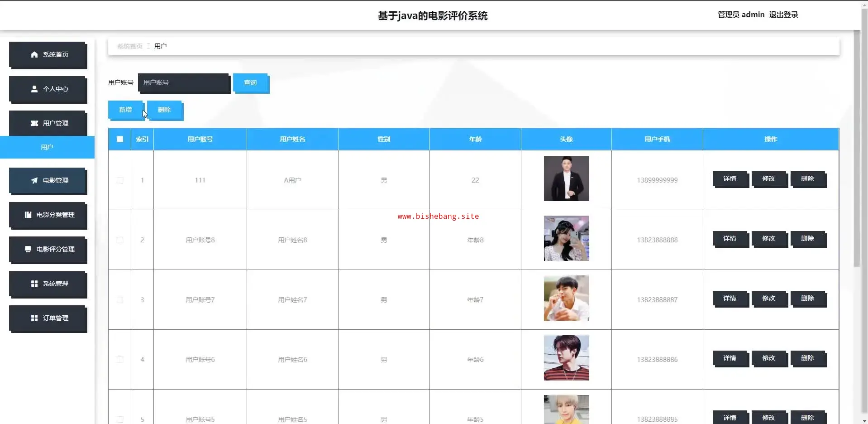Click the avatar thumbnail of 用户姓名7

coord(567,298)
